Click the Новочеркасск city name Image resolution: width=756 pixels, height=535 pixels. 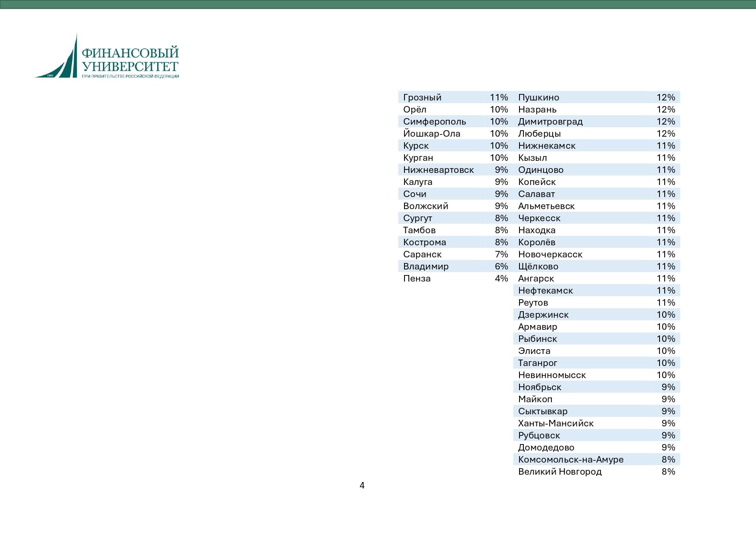[550, 254]
